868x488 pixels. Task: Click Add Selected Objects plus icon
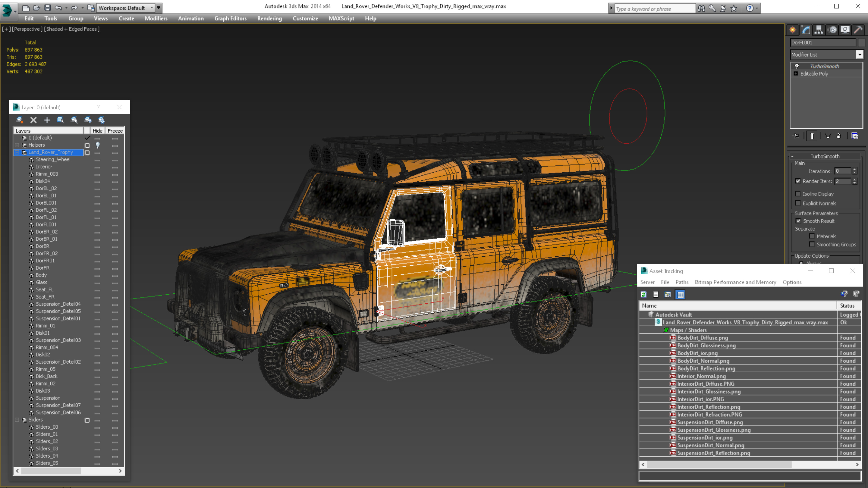47,120
